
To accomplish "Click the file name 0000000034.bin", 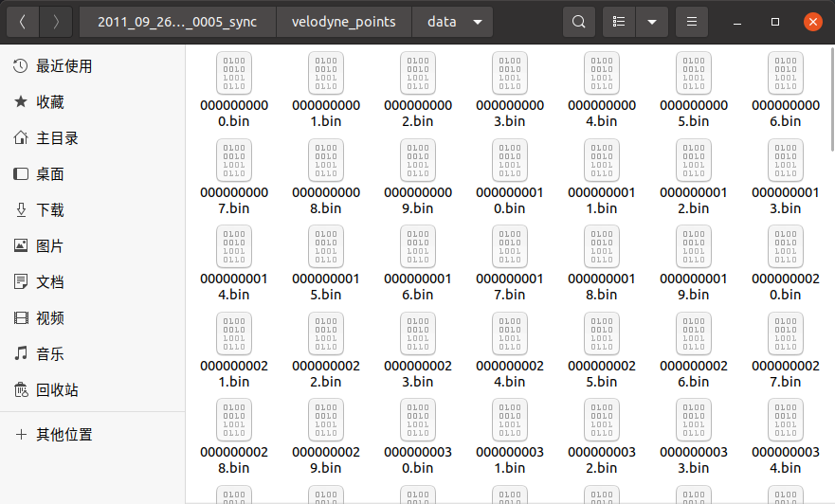I will [x=786, y=459].
